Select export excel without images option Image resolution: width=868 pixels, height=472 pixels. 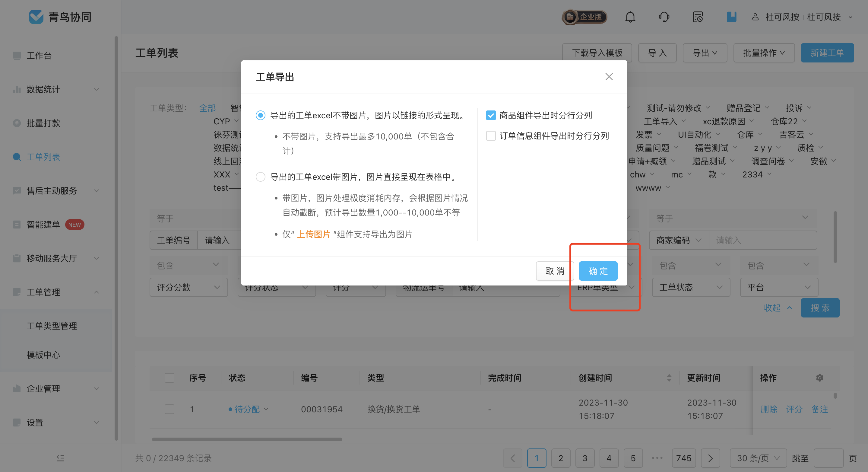click(261, 115)
